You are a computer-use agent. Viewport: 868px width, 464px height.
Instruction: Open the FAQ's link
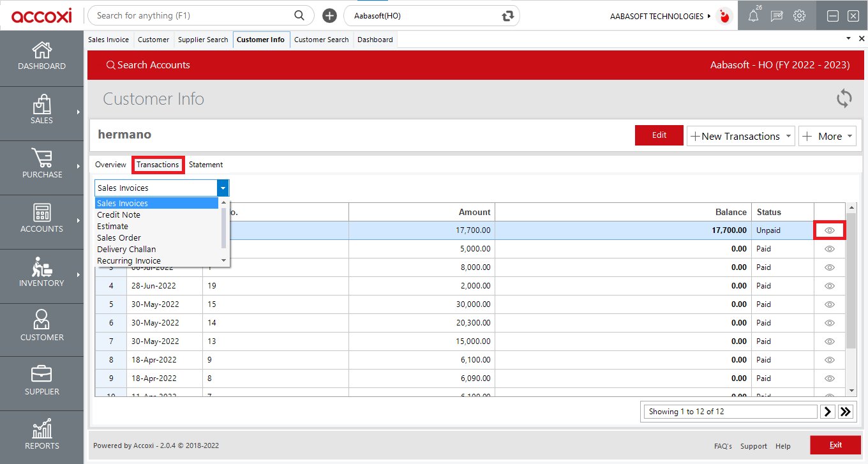(x=723, y=446)
